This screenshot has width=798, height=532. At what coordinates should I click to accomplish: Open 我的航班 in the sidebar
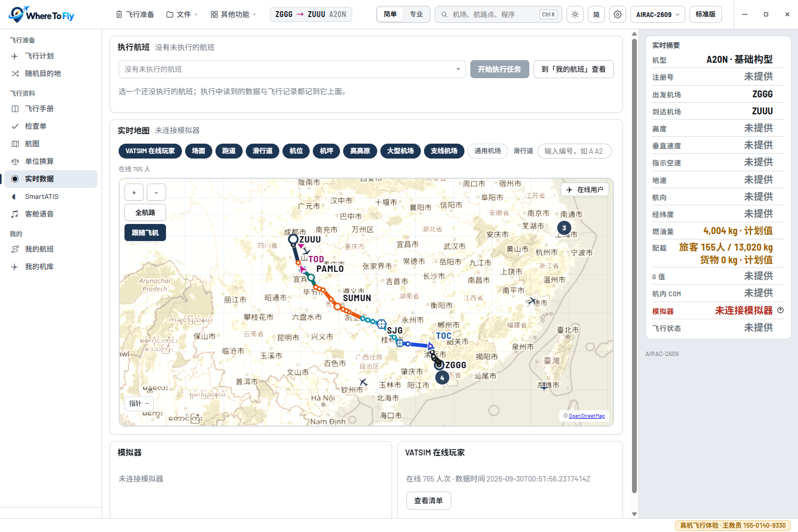(x=51, y=249)
